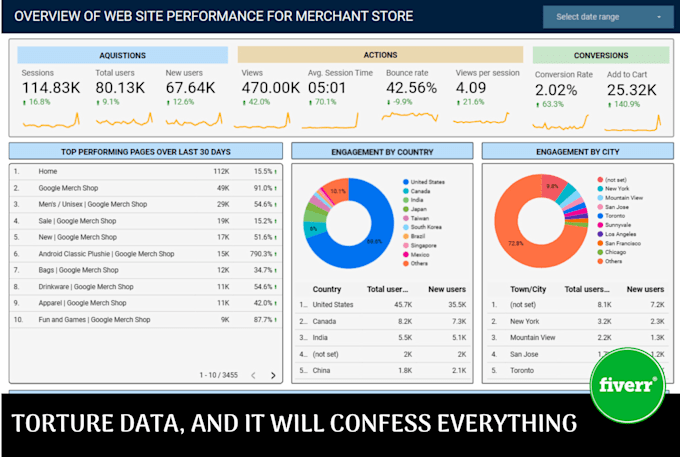Click the United States row in country table

[382, 305]
